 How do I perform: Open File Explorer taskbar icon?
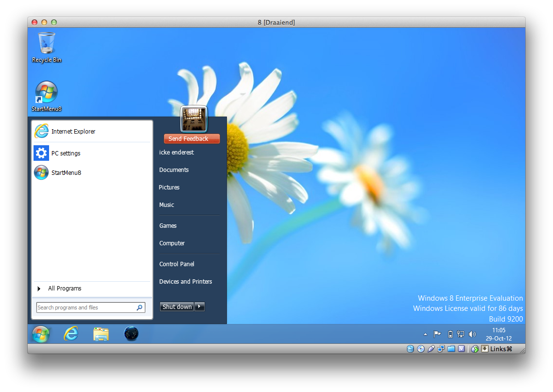[x=101, y=334]
